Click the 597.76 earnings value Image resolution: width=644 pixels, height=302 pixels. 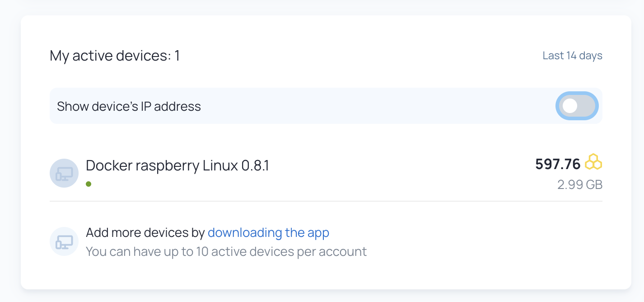click(558, 164)
